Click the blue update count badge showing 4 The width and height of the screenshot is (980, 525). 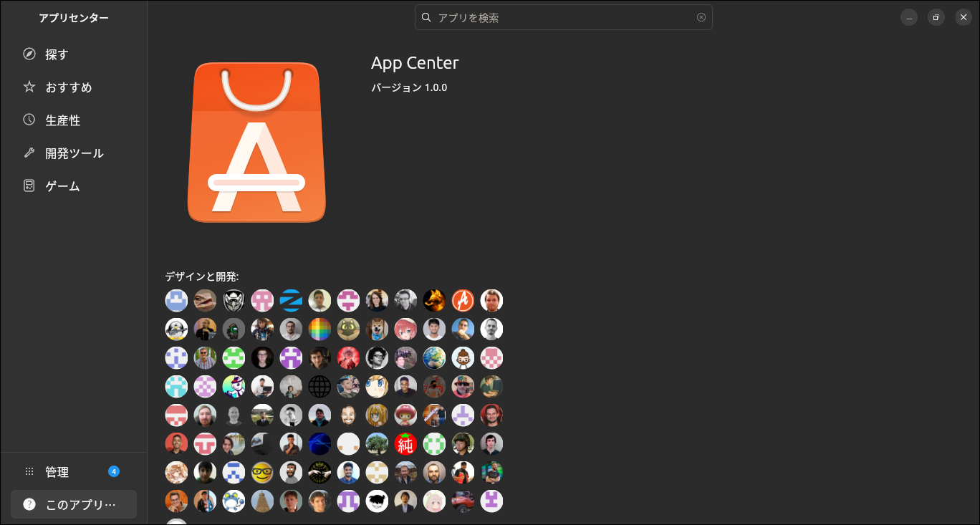pos(114,471)
